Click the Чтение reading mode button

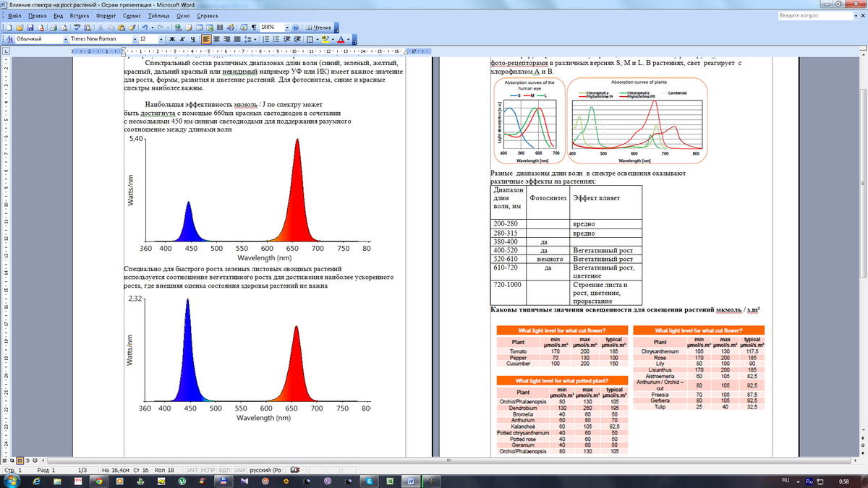click(319, 27)
